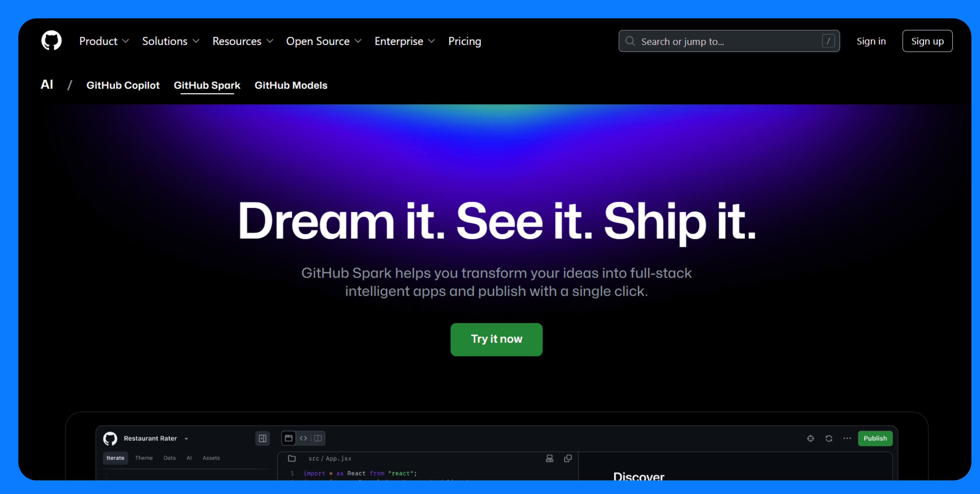980x494 pixels.
Task: Click the copy icon in code panel
Action: pos(568,458)
